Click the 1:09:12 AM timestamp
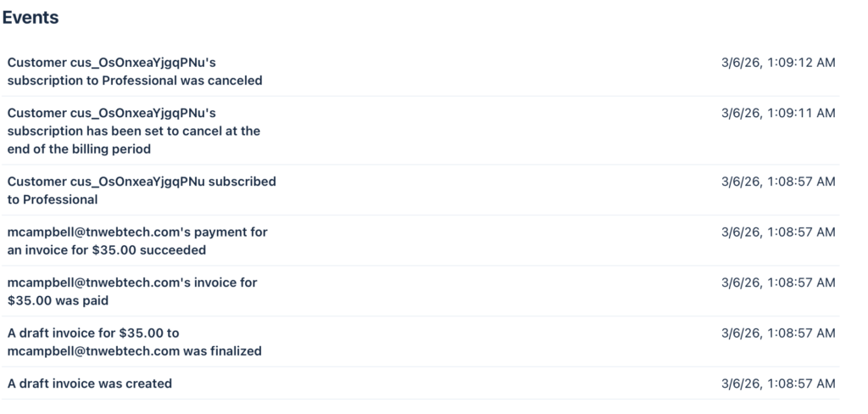This screenshot has width=868, height=414. pos(778,62)
